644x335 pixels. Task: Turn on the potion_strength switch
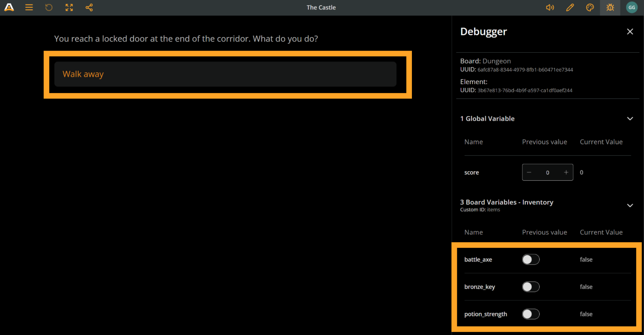click(531, 314)
